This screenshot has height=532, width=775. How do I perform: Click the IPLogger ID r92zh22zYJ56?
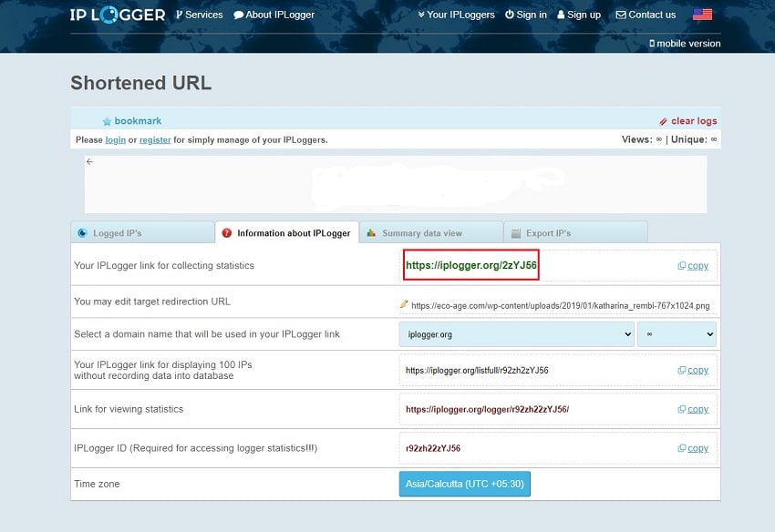point(433,448)
